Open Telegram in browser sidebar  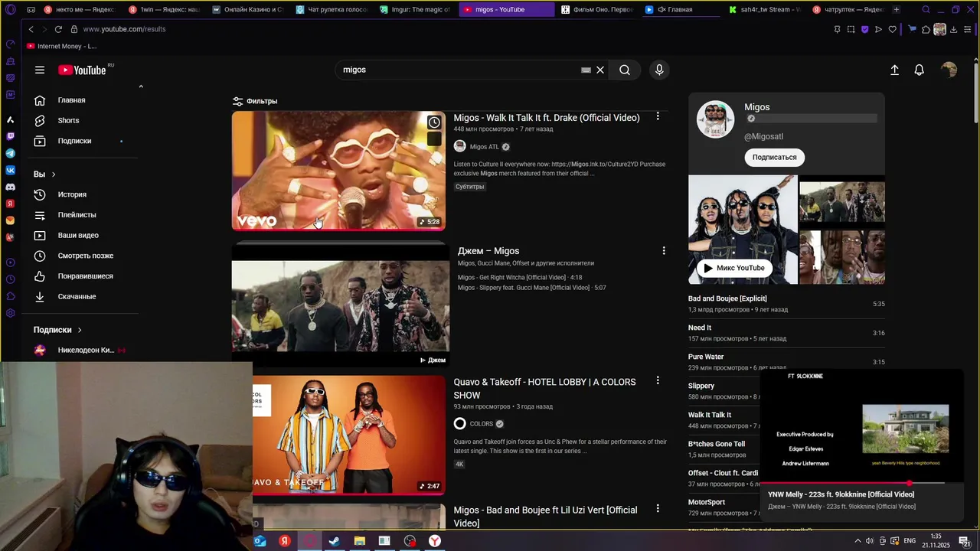pyautogui.click(x=10, y=153)
